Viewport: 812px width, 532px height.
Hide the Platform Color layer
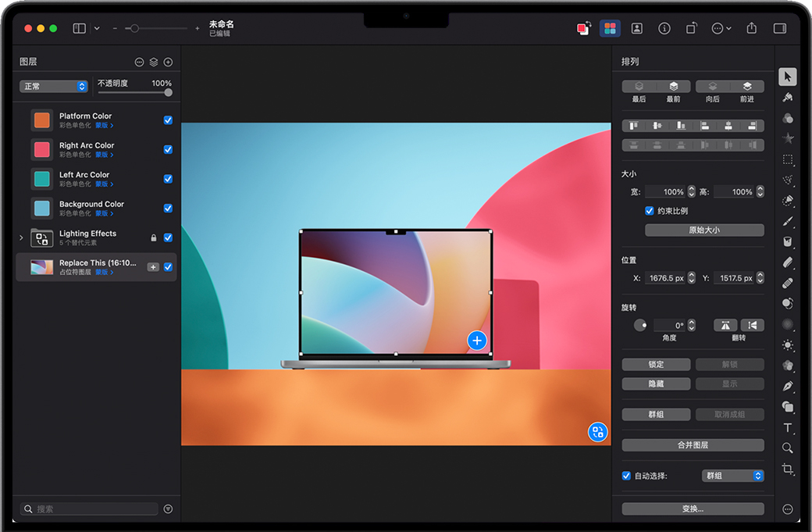[x=168, y=120]
